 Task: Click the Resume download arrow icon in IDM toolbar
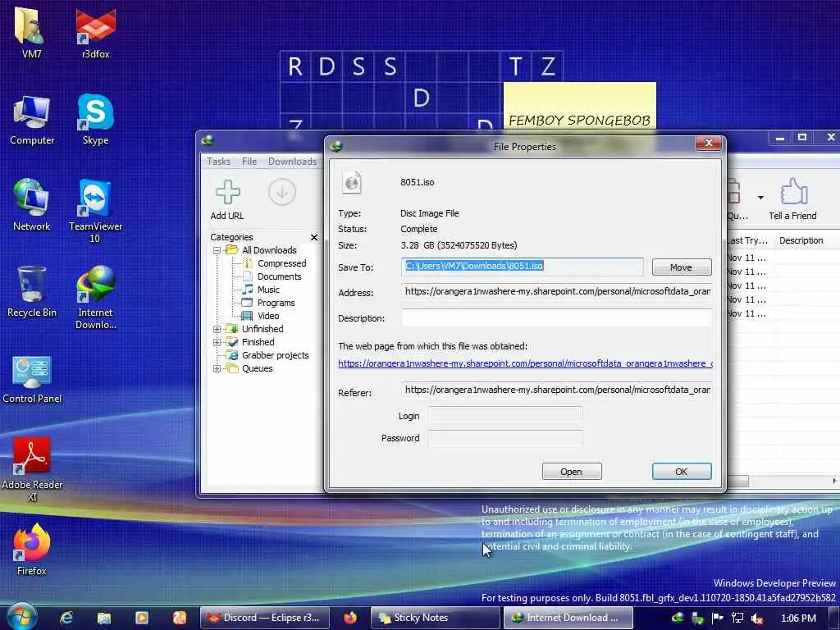[x=282, y=192]
